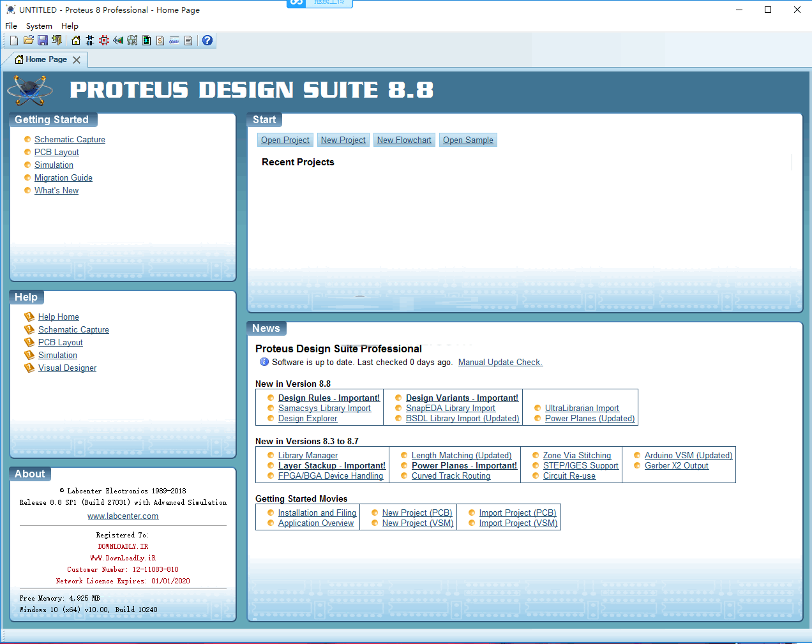
Task: Click the Proteus app icon in title bar
Action: (10, 10)
